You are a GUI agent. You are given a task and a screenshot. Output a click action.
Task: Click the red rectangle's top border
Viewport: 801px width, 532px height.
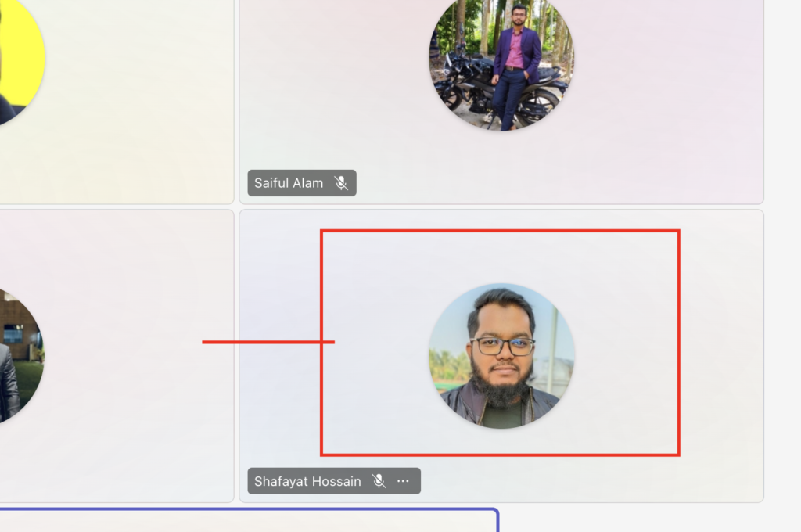point(501,231)
